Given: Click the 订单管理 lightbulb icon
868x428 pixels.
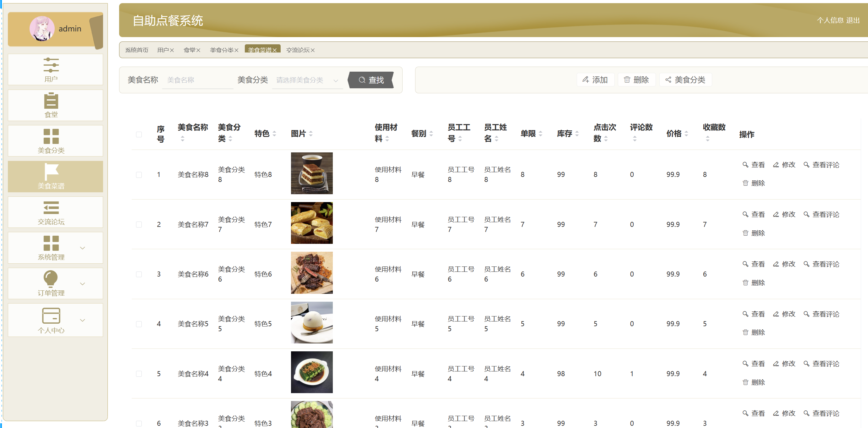Looking at the screenshot, I should pos(51,279).
